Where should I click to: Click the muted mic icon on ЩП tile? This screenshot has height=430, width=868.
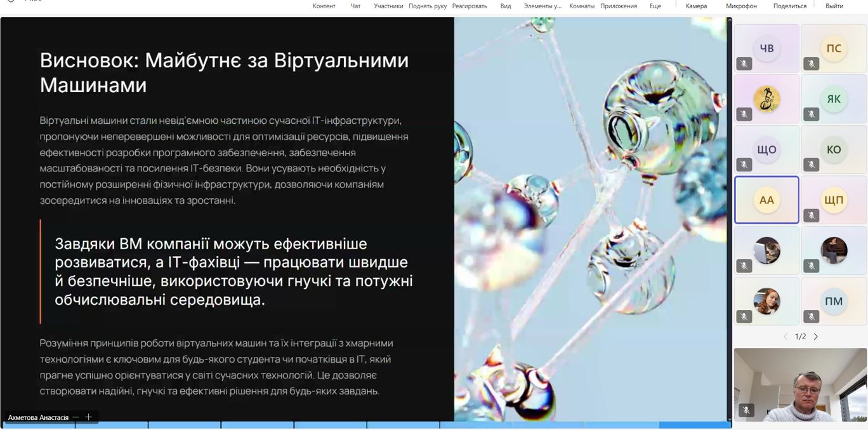coord(811,216)
